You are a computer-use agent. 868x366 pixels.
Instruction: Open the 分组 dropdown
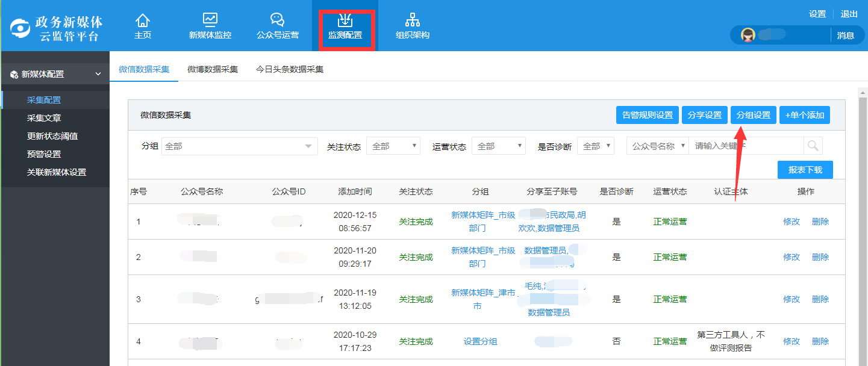239,146
